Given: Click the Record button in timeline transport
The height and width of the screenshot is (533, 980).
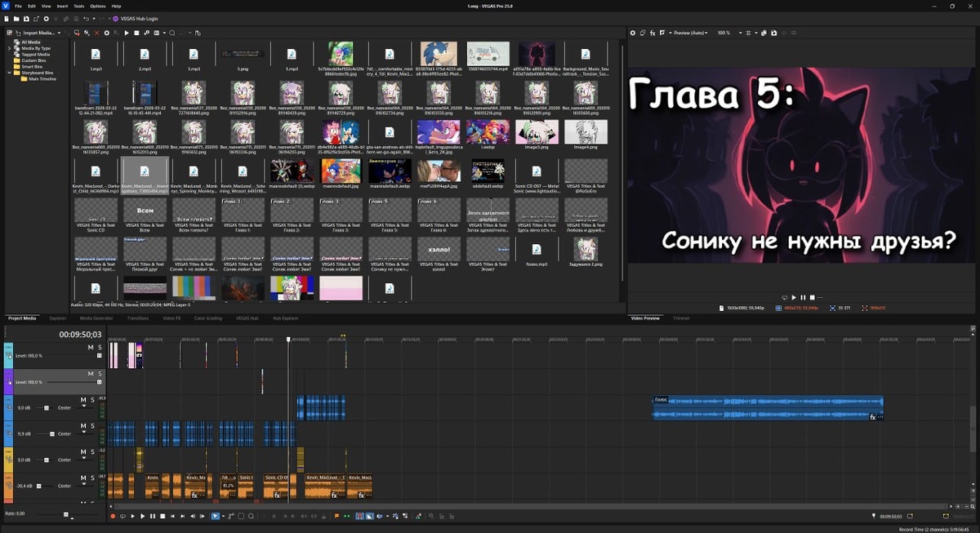Looking at the screenshot, I should pyautogui.click(x=113, y=516).
